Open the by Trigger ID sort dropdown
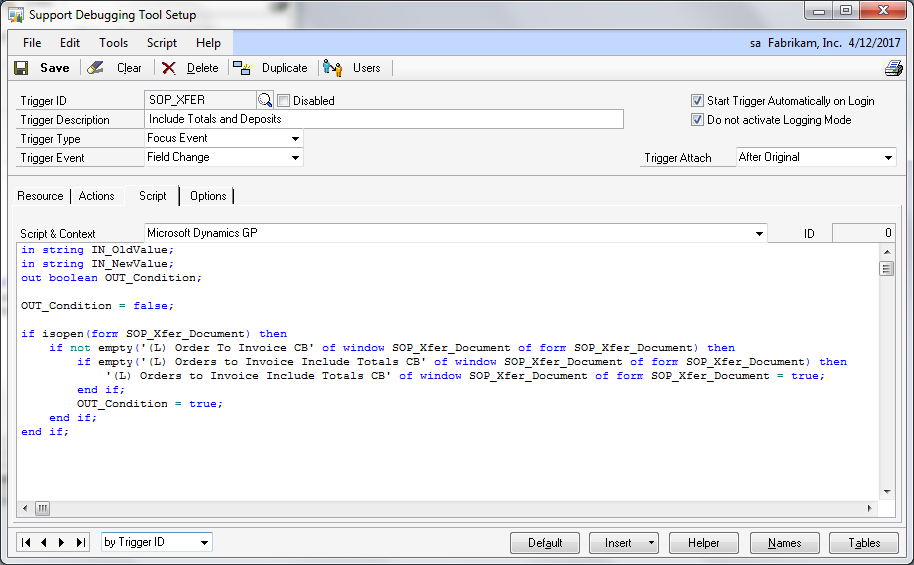Viewport: 914px width, 565px height. 204,542
